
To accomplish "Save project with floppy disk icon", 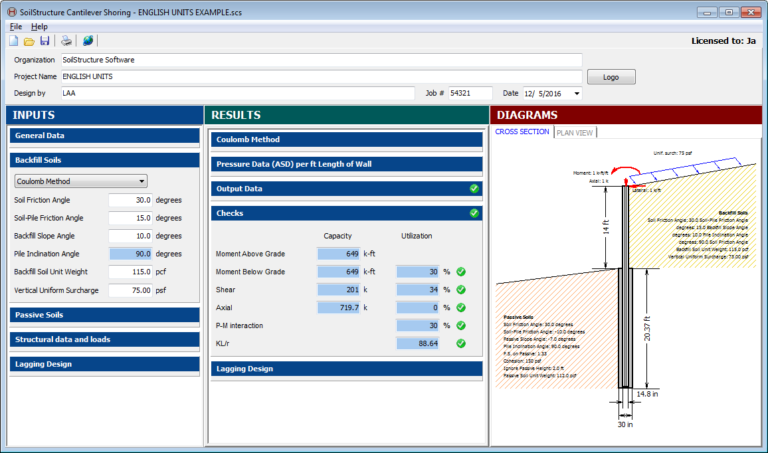I will 45,41.
